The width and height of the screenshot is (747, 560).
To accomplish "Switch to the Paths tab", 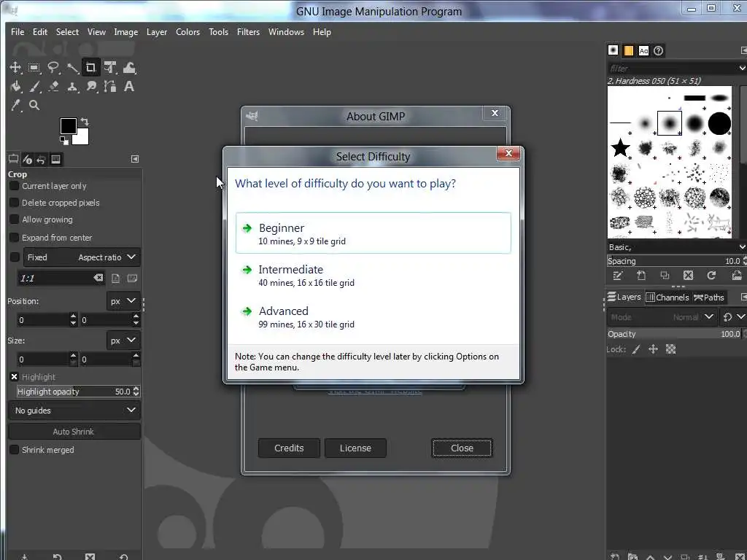I will click(x=709, y=297).
